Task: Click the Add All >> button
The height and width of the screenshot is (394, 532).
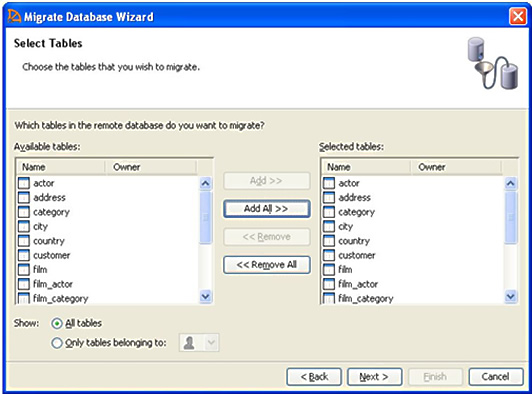Action: (267, 208)
